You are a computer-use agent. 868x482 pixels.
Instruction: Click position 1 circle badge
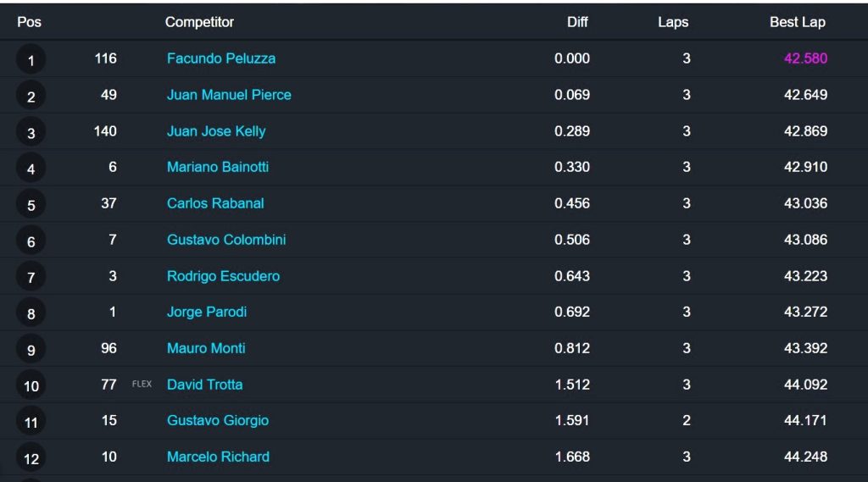(x=31, y=60)
